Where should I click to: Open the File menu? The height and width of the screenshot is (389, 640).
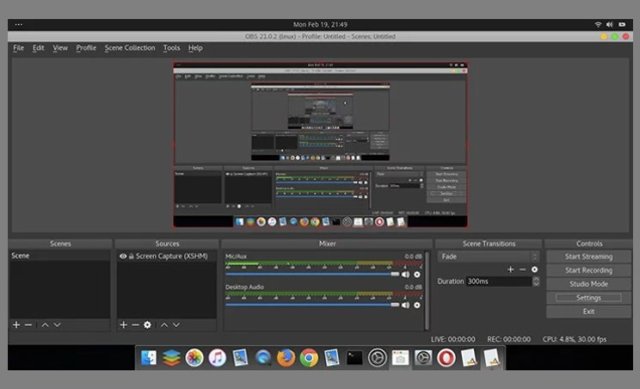pyautogui.click(x=18, y=48)
